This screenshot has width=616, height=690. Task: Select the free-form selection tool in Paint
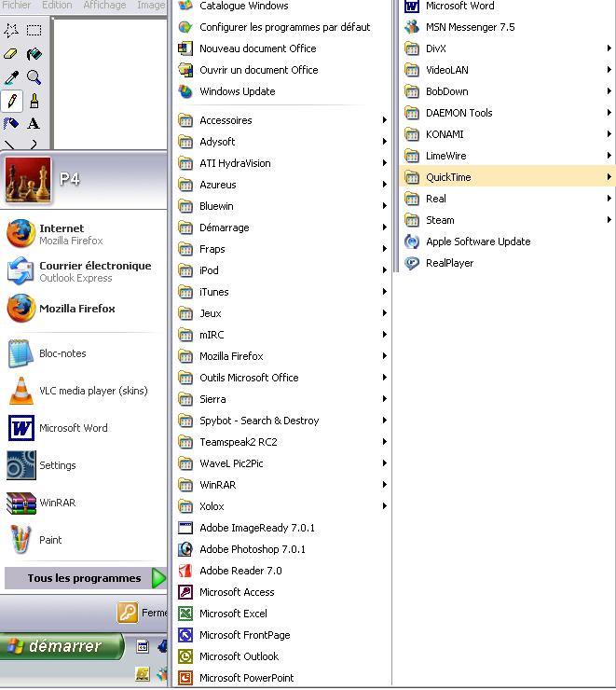coord(11,30)
